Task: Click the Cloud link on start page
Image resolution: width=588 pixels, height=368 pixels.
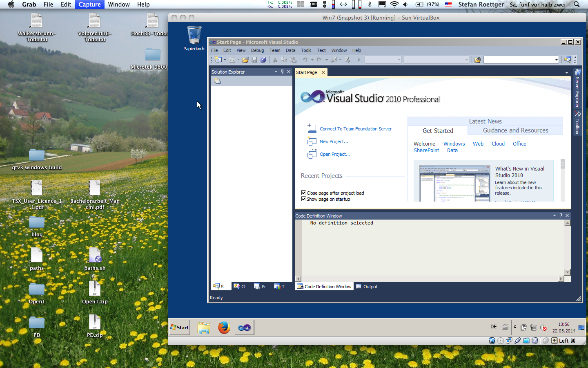Action: tap(498, 144)
